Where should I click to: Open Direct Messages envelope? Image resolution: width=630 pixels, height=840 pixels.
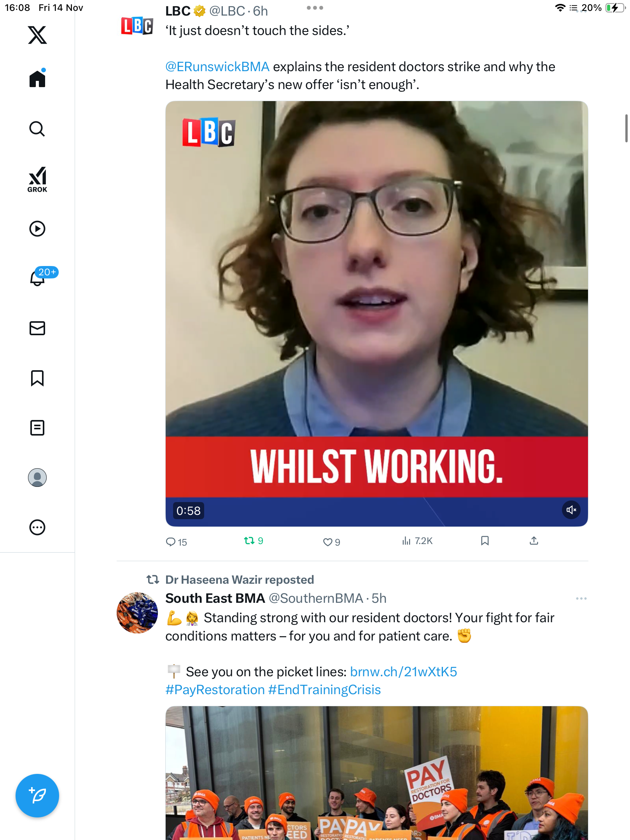(x=37, y=328)
